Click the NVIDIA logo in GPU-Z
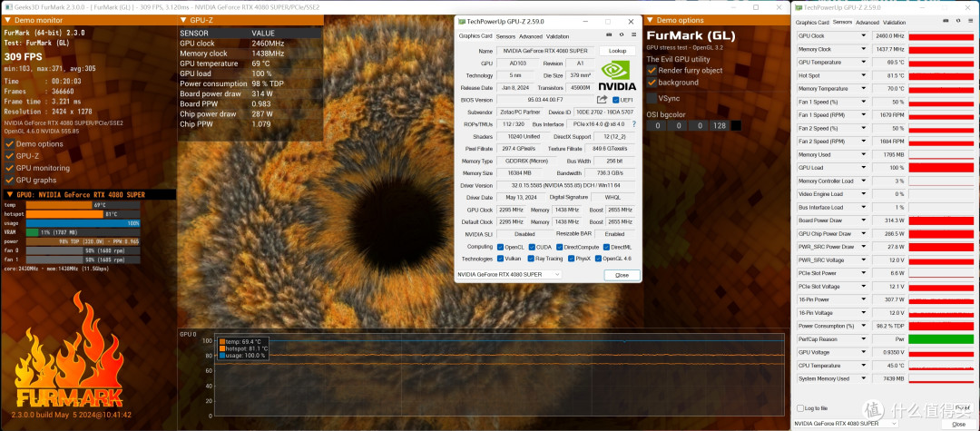This screenshot has width=980, height=431. [x=618, y=74]
